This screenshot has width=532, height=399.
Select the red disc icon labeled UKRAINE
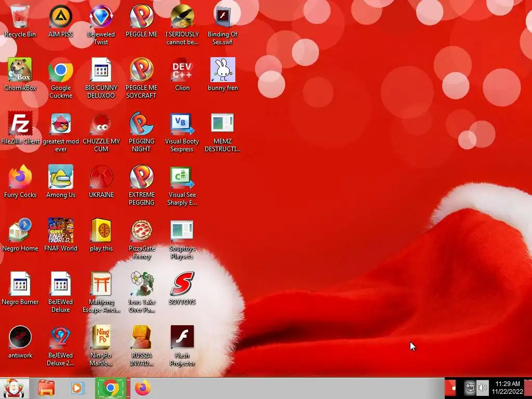pyautogui.click(x=101, y=181)
